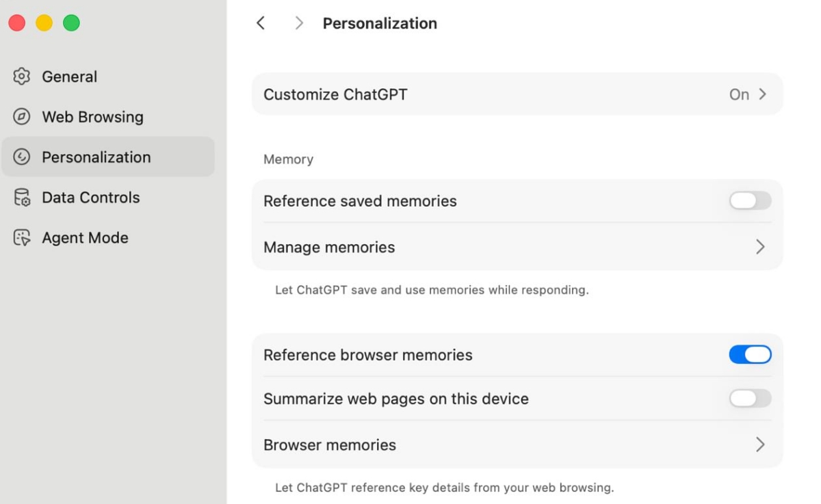The image size is (821, 504).
Task: Click the Web Browsing compass icon
Action: coord(22,117)
